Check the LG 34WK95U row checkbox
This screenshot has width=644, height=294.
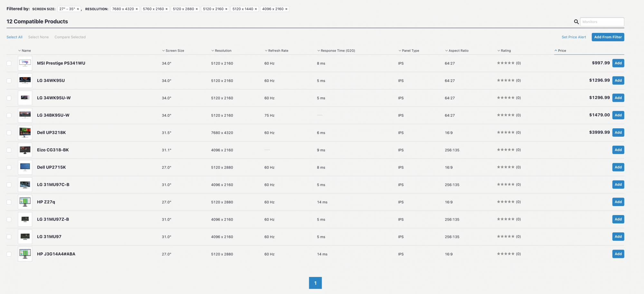click(x=9, y=81)
